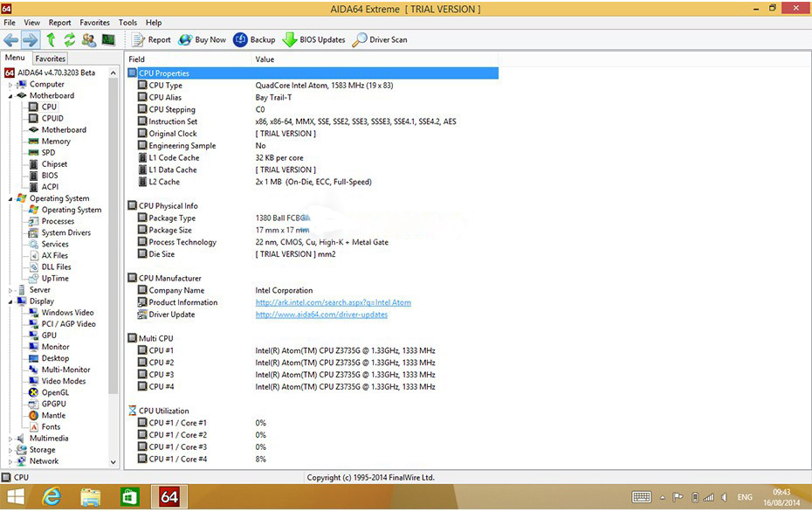Open the Report menu
The image size is (812, 512).
59,23
